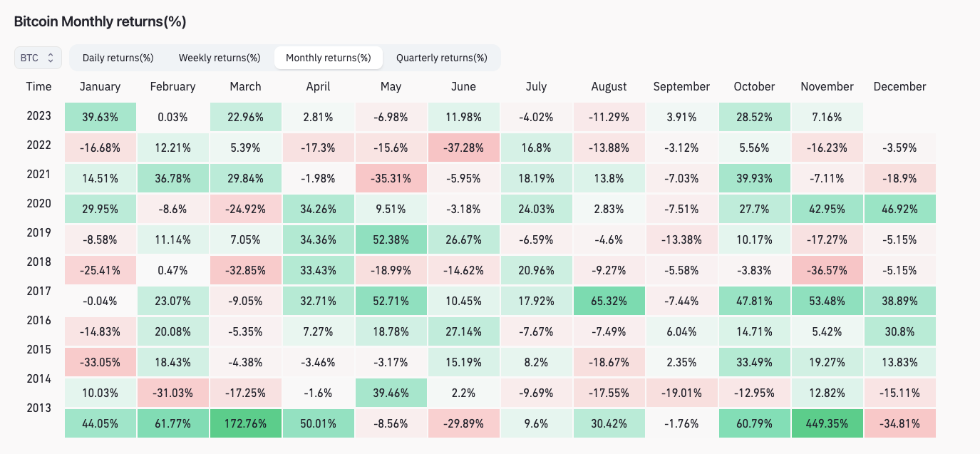Select the 2019 year row label
Image resolution: width=980 pixels, height=454 pixels.
point(38,233)
